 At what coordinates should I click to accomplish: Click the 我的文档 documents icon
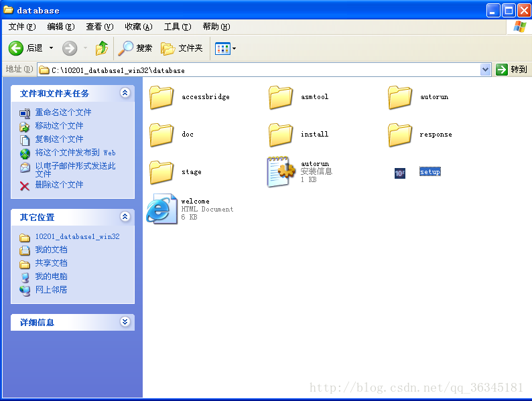(24, 251)
